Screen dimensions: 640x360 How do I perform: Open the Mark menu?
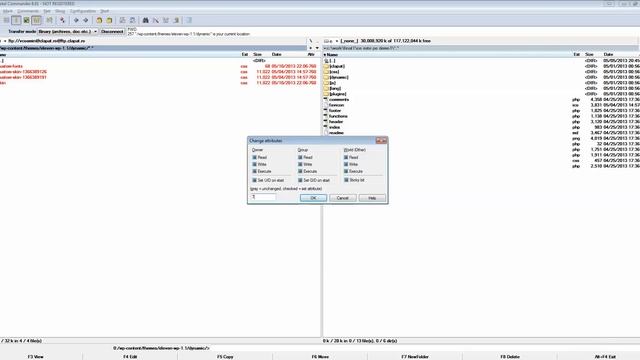(x=8, y=11)
